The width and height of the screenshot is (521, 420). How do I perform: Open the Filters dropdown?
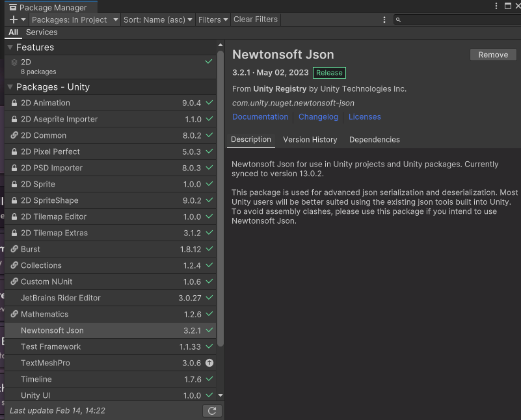[213, 20]
